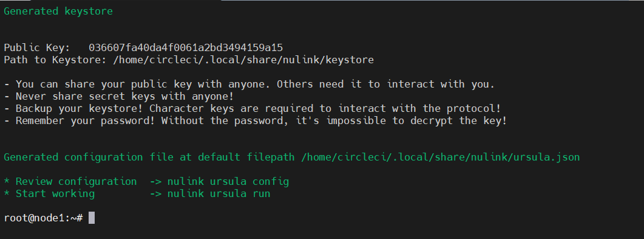Click the terminal cursor block after the prompt
This screenshot has height=239, width=644.
coord(92,218)
